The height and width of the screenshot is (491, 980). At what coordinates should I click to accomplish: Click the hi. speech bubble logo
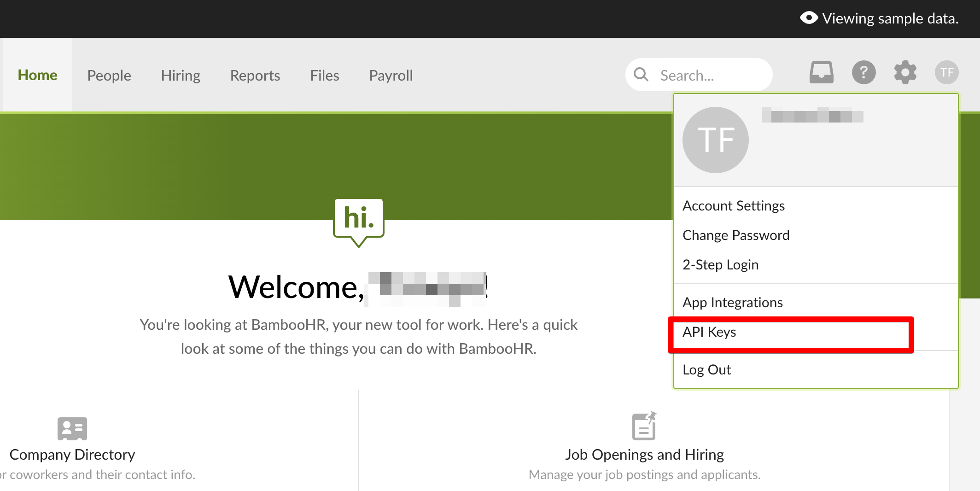(x=359, y=221)
